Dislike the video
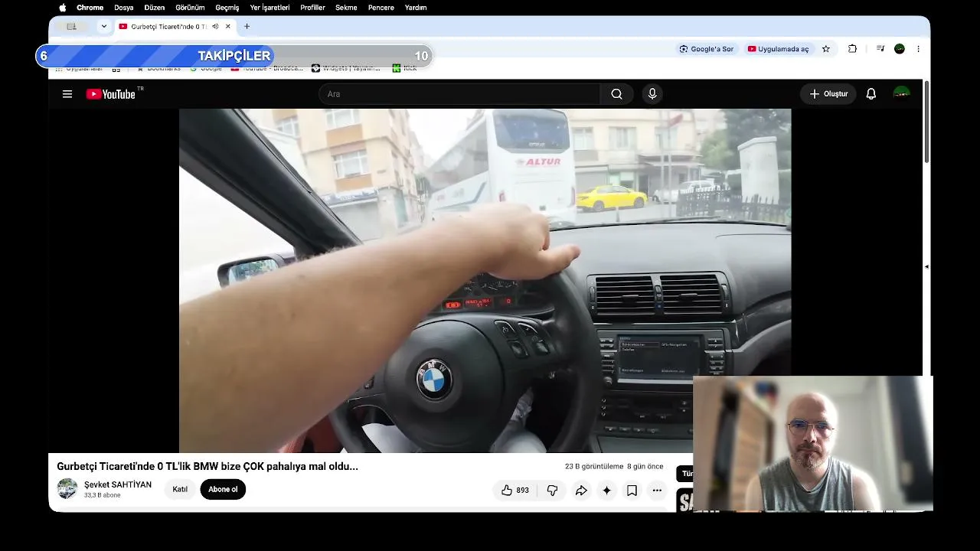Screen dimensions: 980x551 click(552, 491)
